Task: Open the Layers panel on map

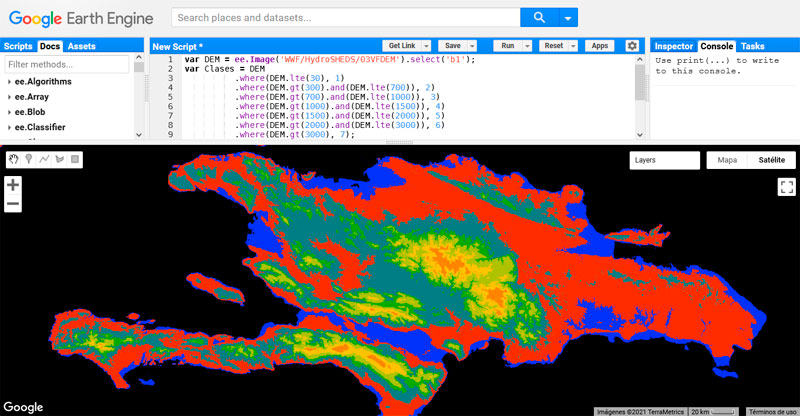Action: pos(664,160)
